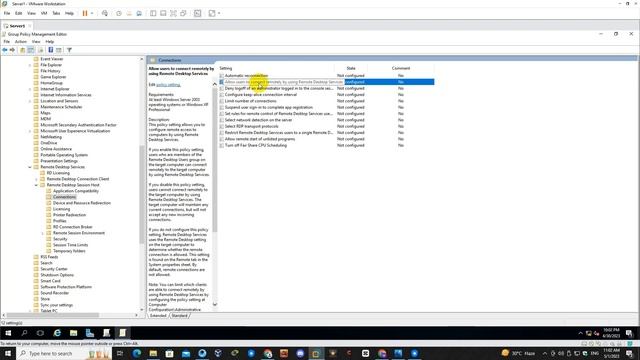The height and width of the screenshot is (360, 640).
Task: Open Tabs menu in VMware Workstation
Action: tap(56, 13)
